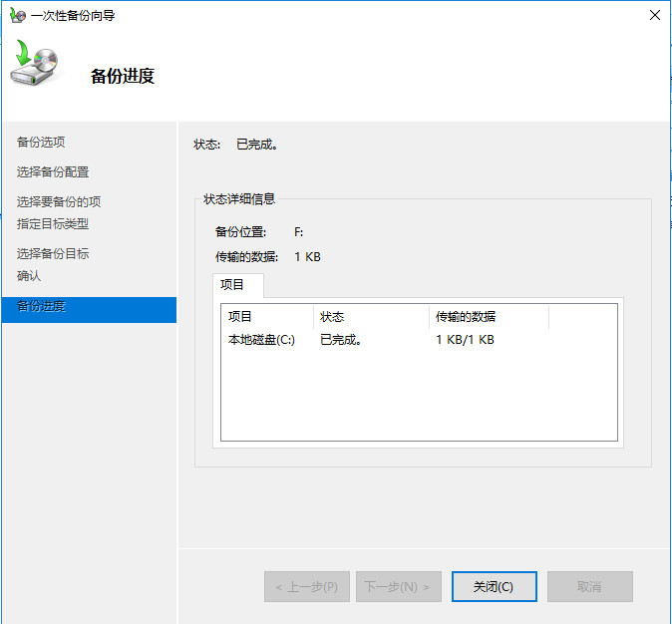
Task: Select highlighted 备份进度 step in sidebar
Action: [89, 310]
